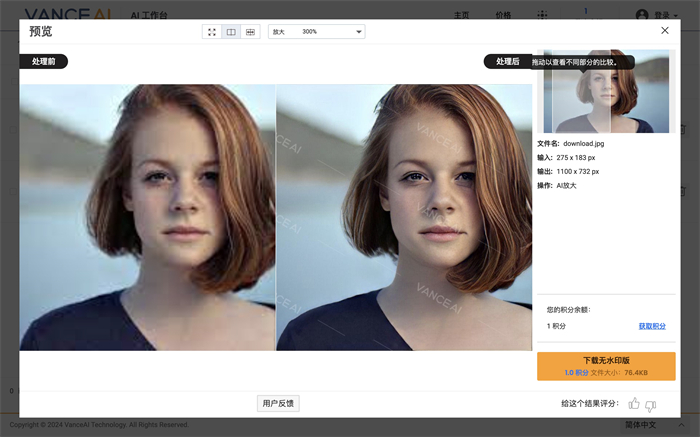Screen dimensions: 700x437
Task: Select the 处理后 after label
Action: pyautogui.click(x=507, y=62)
